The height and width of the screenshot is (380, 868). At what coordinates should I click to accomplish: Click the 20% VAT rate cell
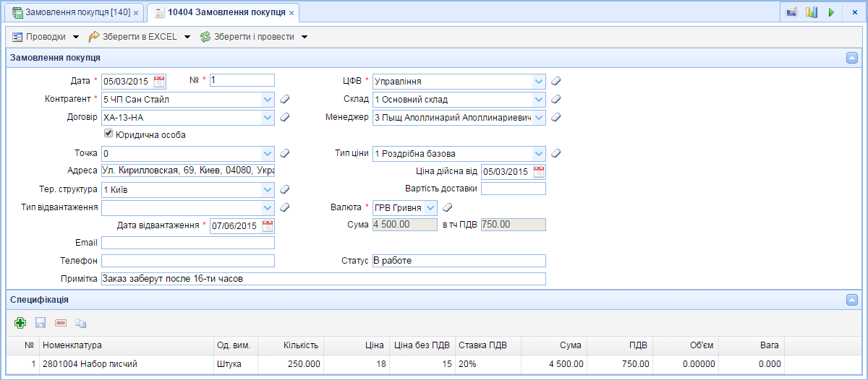coord(488,364)
